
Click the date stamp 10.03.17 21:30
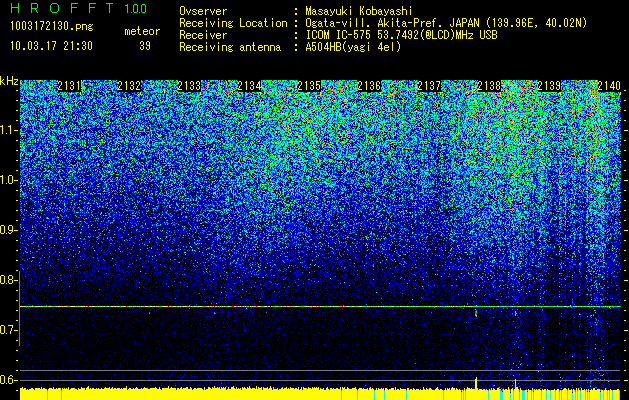point(51,46)
